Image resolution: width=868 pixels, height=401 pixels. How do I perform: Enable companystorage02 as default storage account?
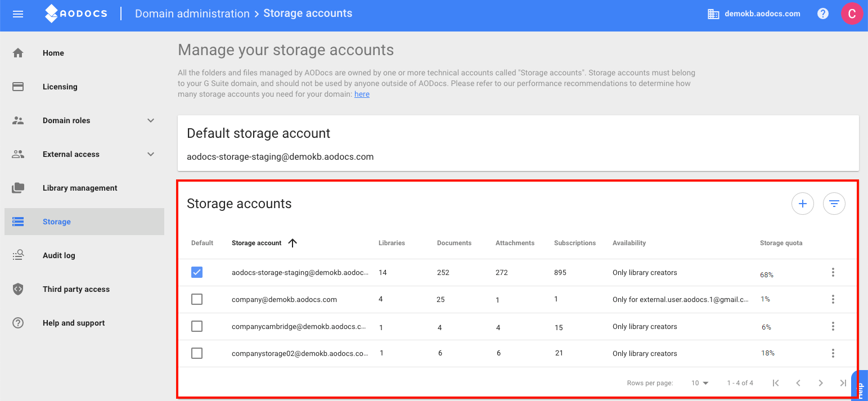(197, 353)
